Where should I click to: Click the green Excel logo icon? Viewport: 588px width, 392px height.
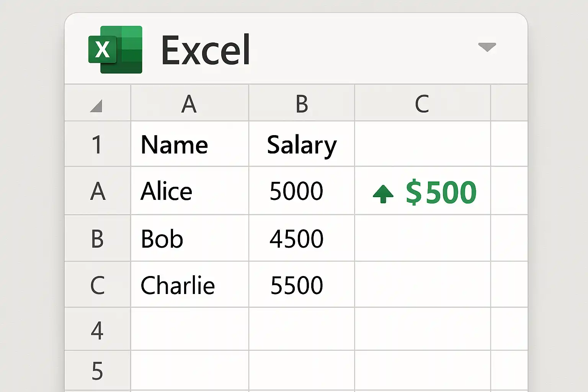pyautogui.click(x=115, y=49)
